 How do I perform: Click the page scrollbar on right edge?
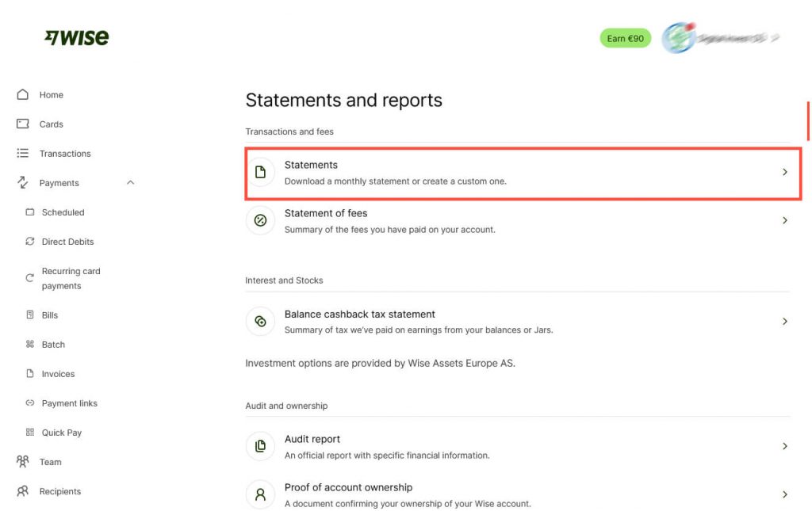click(x=808, y=121)
